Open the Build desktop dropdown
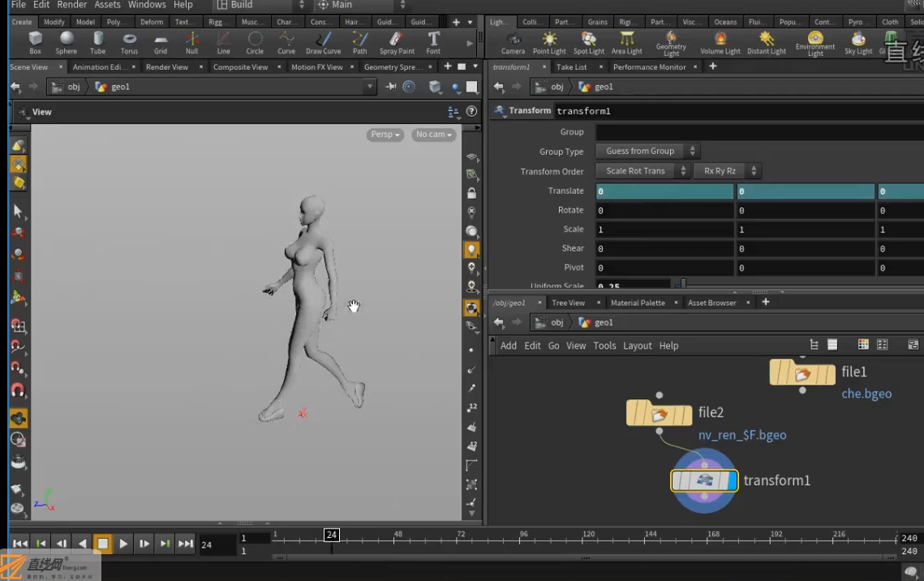The width and height of the screenshot is (924, 581). point(260,5)
